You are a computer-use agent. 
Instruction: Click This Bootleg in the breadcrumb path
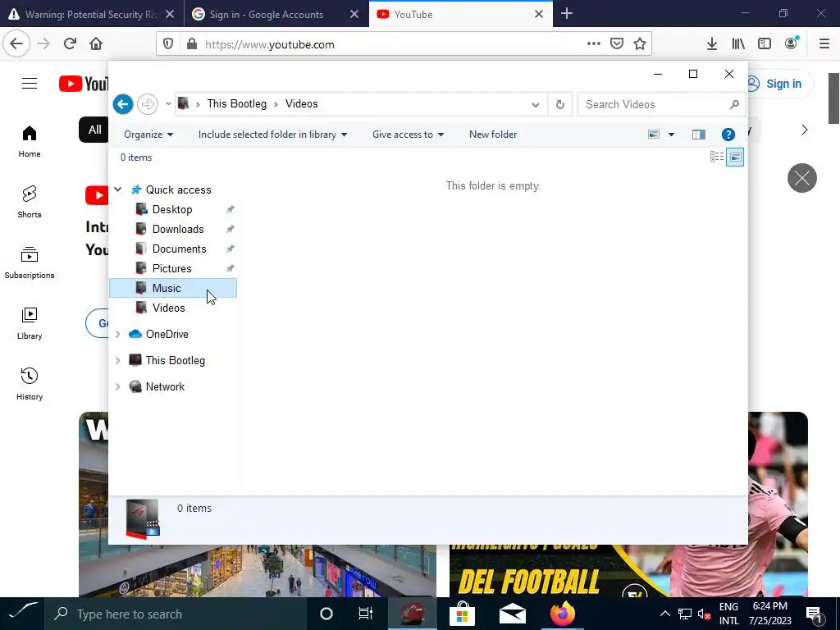(x=236, y=104)
